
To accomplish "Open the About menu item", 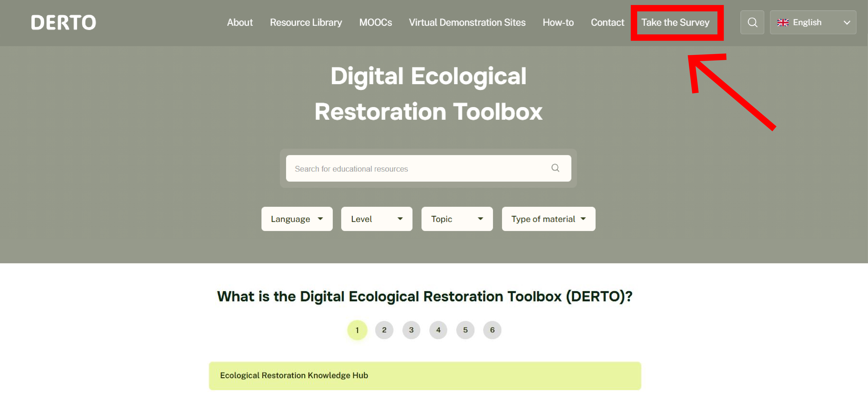I will click(240, 22).
